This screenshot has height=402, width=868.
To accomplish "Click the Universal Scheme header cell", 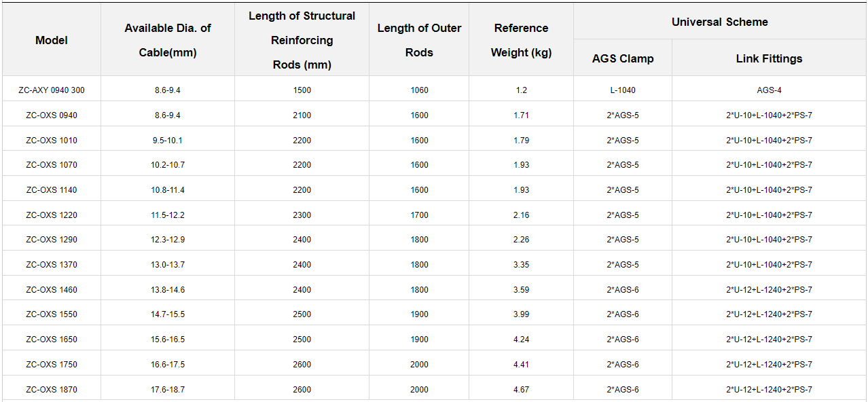I will click(x=720, y=22).
